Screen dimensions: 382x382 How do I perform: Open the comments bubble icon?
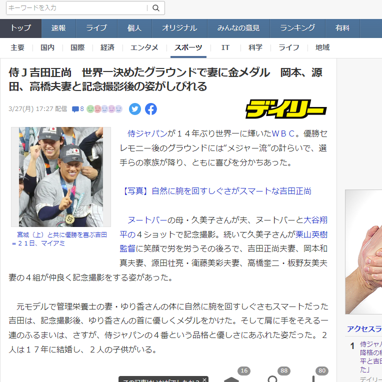[x=76, y=109]
